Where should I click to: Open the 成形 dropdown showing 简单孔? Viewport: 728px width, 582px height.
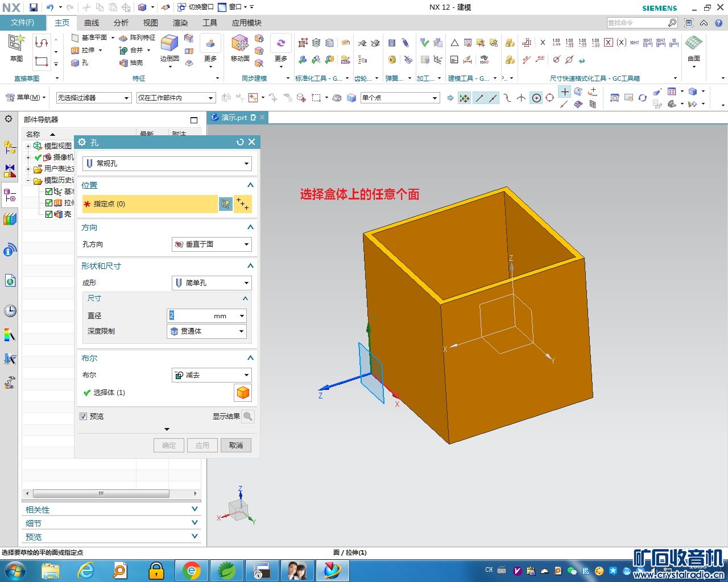212,283
